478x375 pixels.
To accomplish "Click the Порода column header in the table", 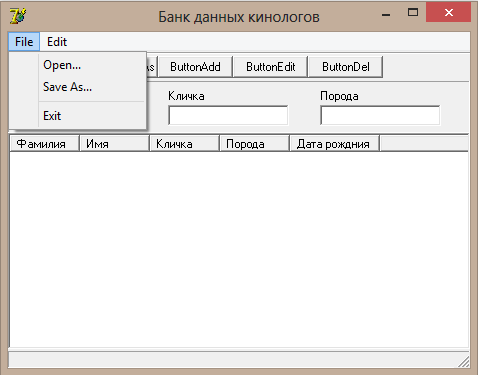I will coord(255,144).
